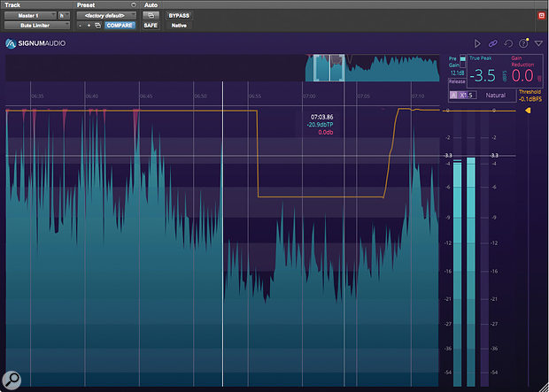
Task: Open the Bute Limiter plugin selector
Action: (x=37, y=26)
